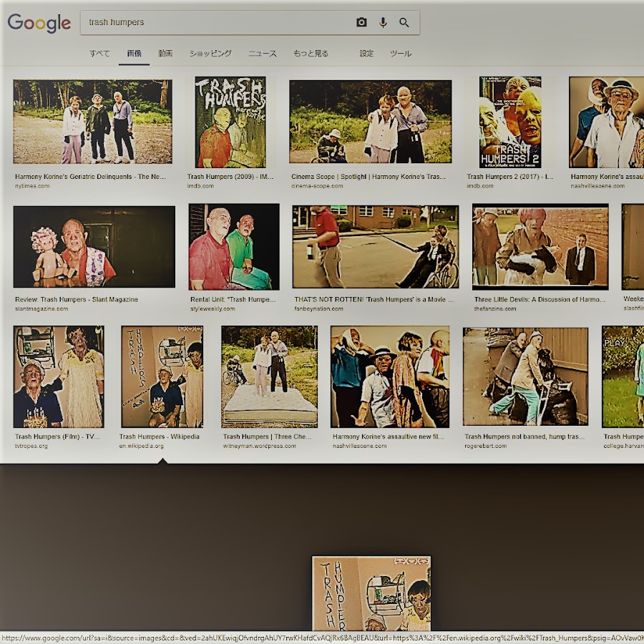Screen dimensions: 644x644
Task: Open third-row nashvillescene.com group thumbnail
Action: (x=390, y=376)
